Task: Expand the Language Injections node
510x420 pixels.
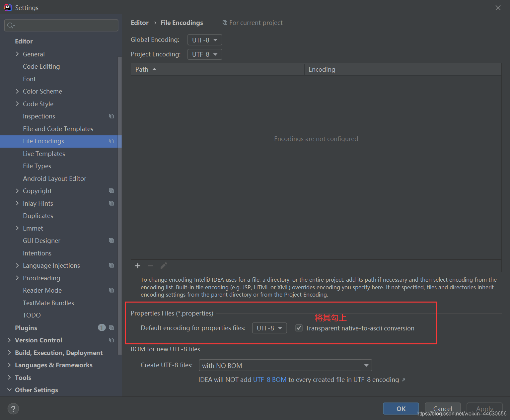Action: click(17, 265)
